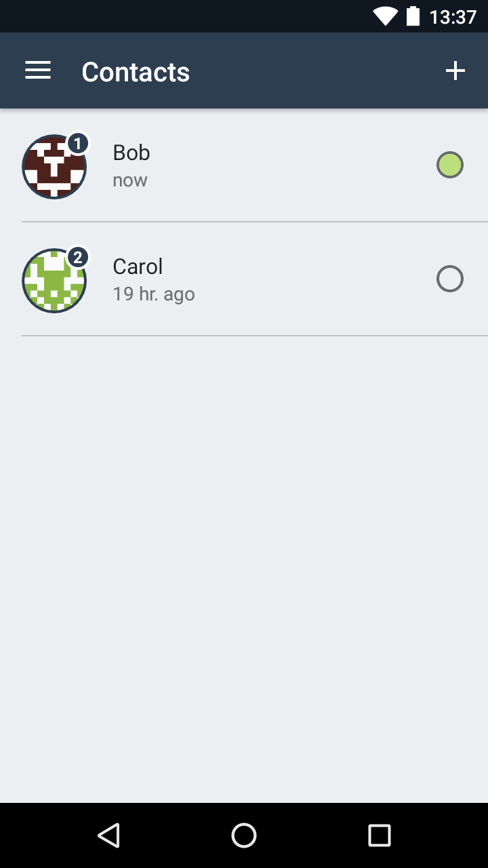Go back with Android back button
488x868 pixels.
108,835
